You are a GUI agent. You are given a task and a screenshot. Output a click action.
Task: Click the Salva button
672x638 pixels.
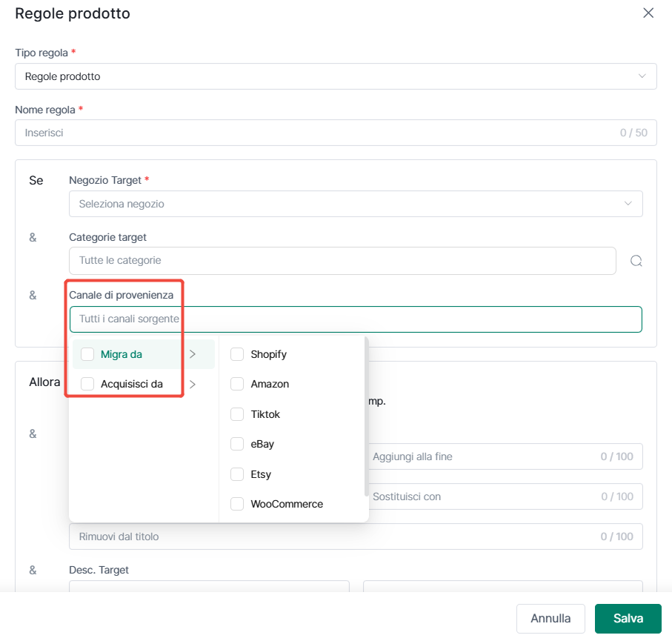pos(628,618)
